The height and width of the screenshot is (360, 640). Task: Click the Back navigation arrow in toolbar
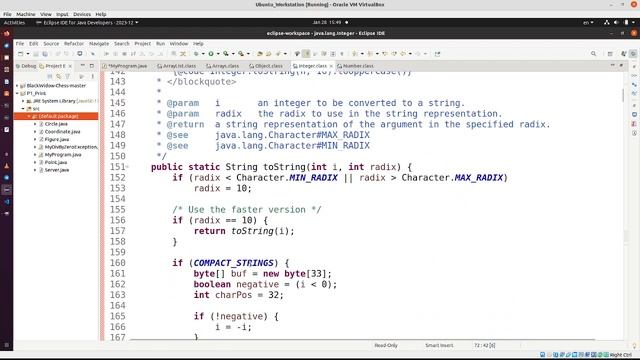403,53
